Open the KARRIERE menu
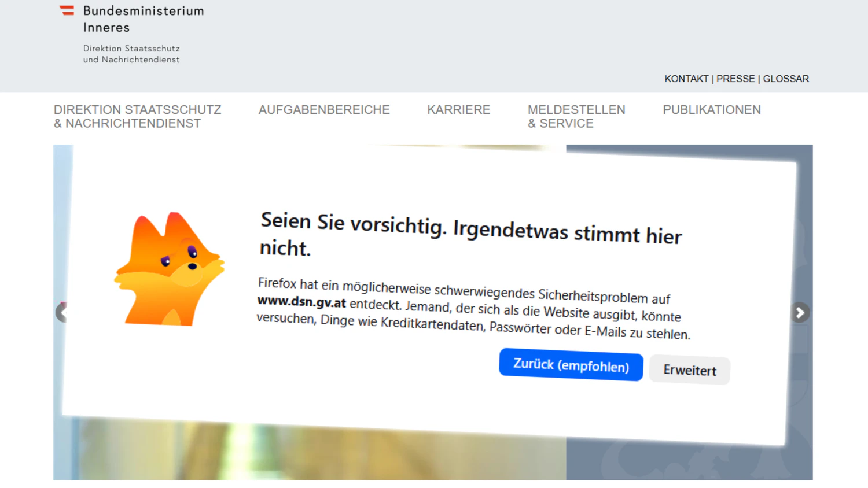868x488 pixels. tap(459, 110)
